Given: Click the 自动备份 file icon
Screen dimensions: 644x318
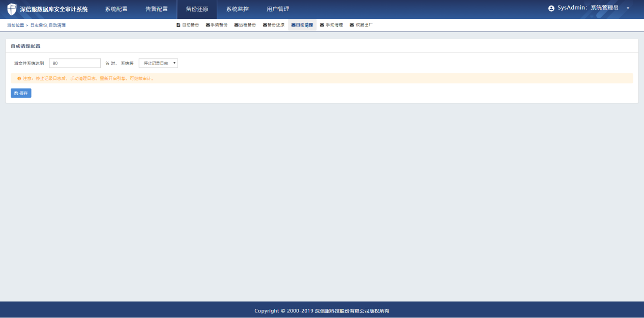Looking at the screenshot, I should tap(178, 25).
